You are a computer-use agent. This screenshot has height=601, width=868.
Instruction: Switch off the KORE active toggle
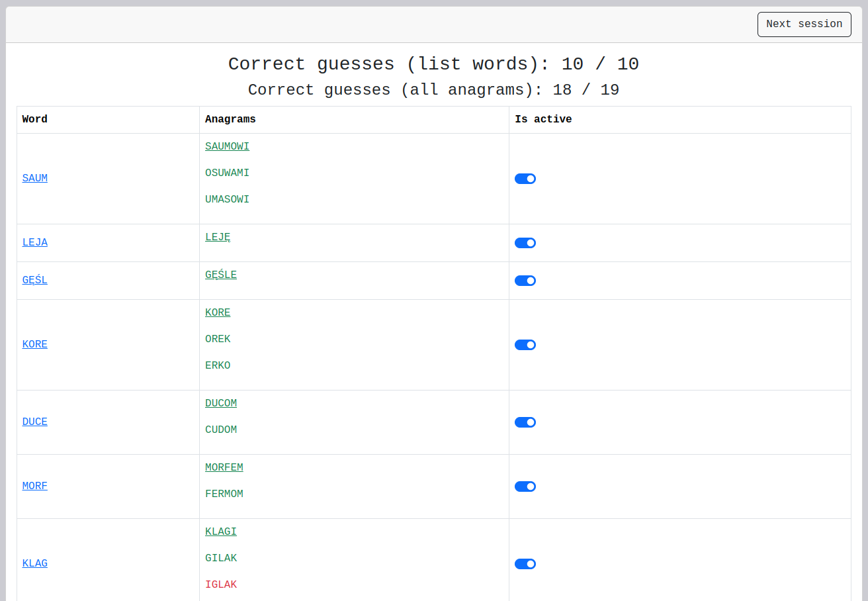coord(525,345)
